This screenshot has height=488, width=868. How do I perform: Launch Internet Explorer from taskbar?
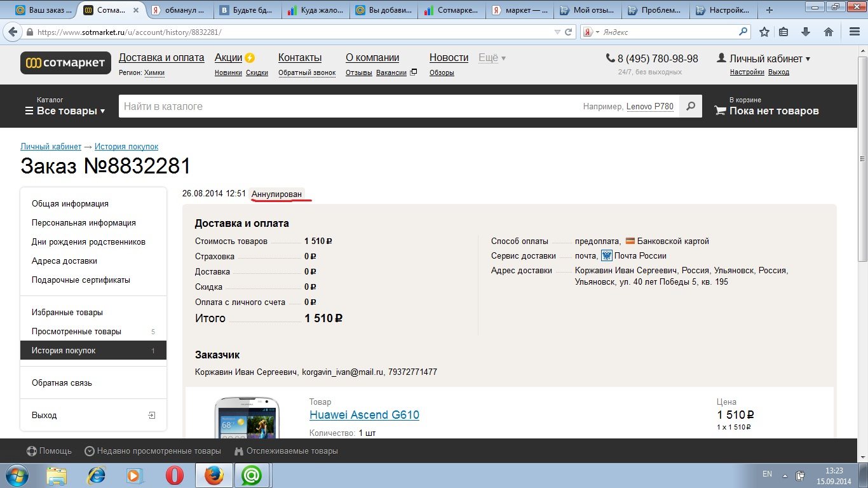(96, 475)
